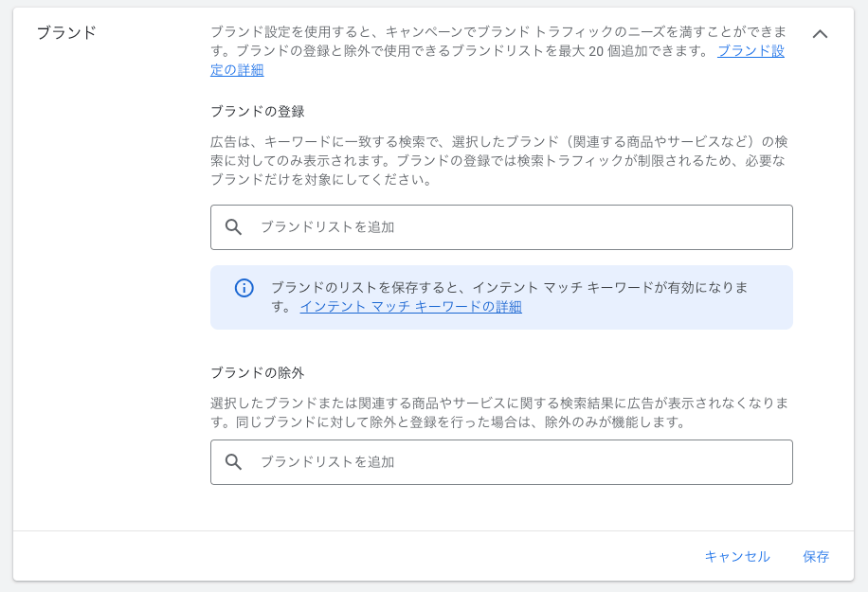Click the ブランドの登録 heading
This screenshot has width=868, height=592.
coord(258,112)
